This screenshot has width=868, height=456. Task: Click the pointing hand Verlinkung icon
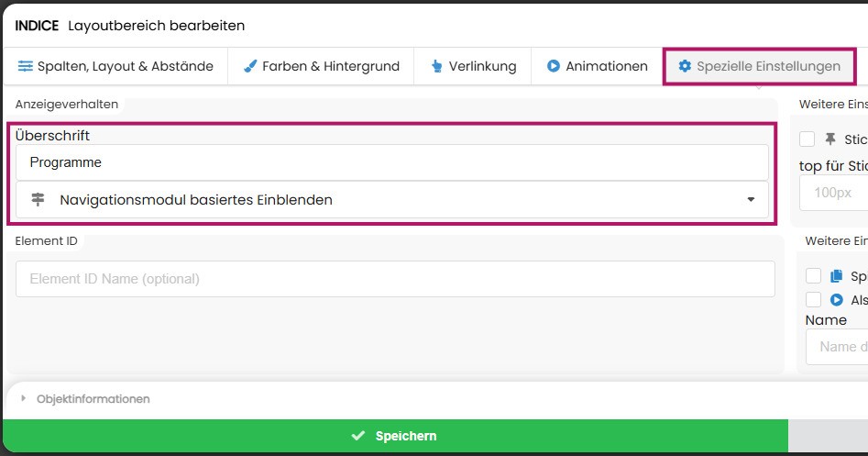(436, 66)
